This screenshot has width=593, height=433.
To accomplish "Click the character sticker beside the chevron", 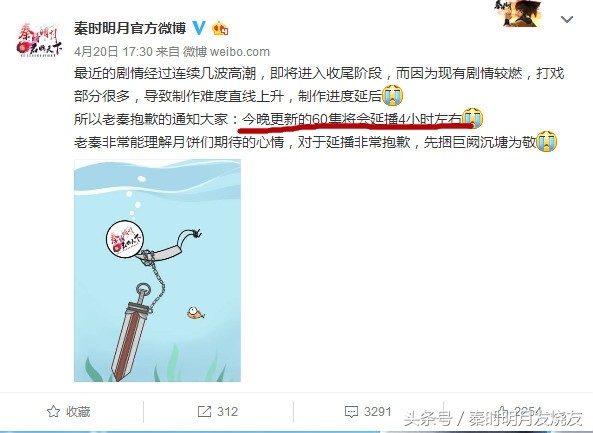I will 518,13.
